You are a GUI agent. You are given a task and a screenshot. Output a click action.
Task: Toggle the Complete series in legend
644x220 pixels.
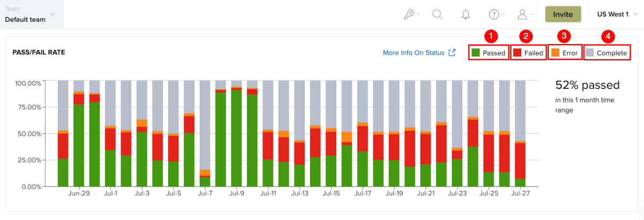607,53
